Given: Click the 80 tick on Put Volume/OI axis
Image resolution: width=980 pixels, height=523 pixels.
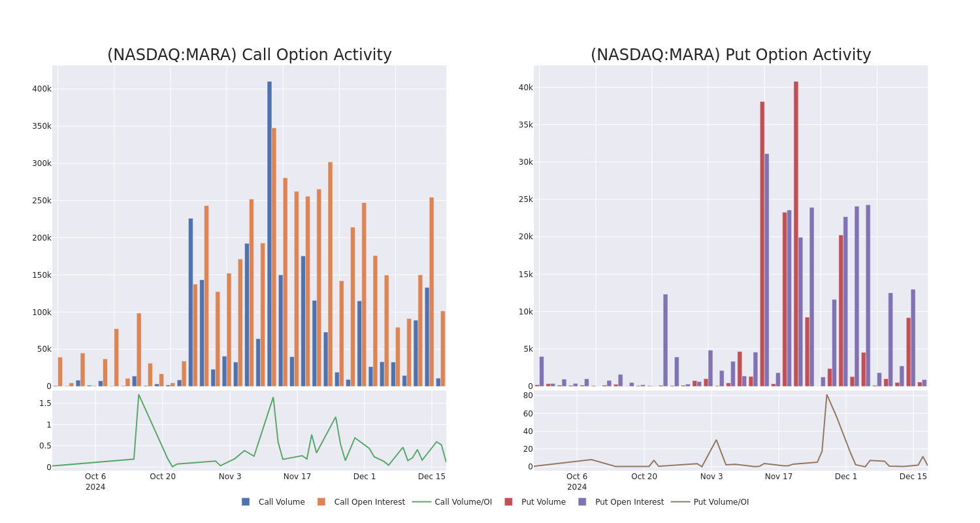Looking at the screenshot, I should pos(528,396).
